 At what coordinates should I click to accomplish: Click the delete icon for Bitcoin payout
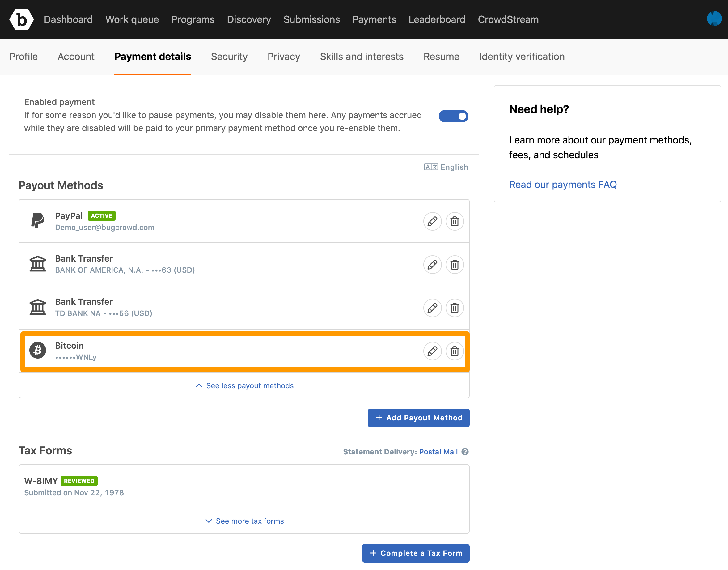454,351
